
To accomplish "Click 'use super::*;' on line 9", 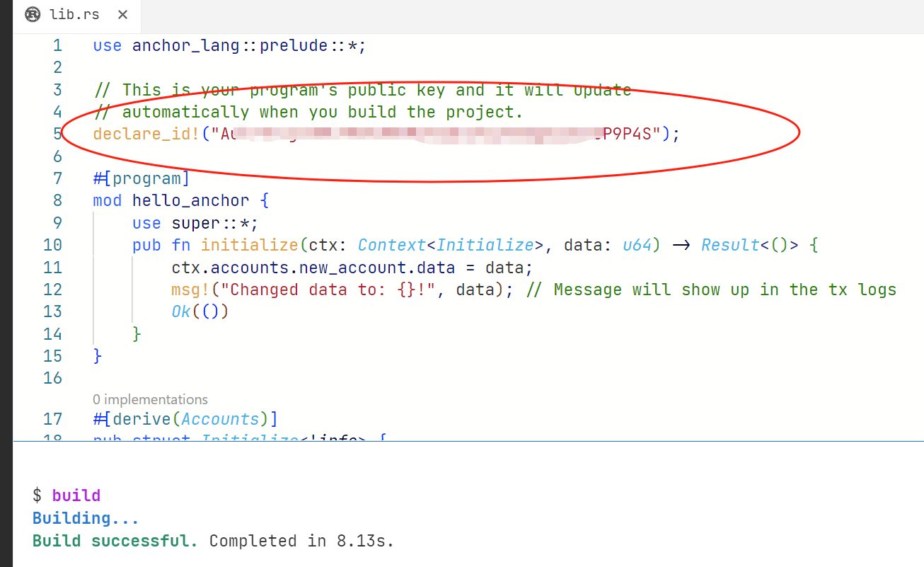I will 195,223.
